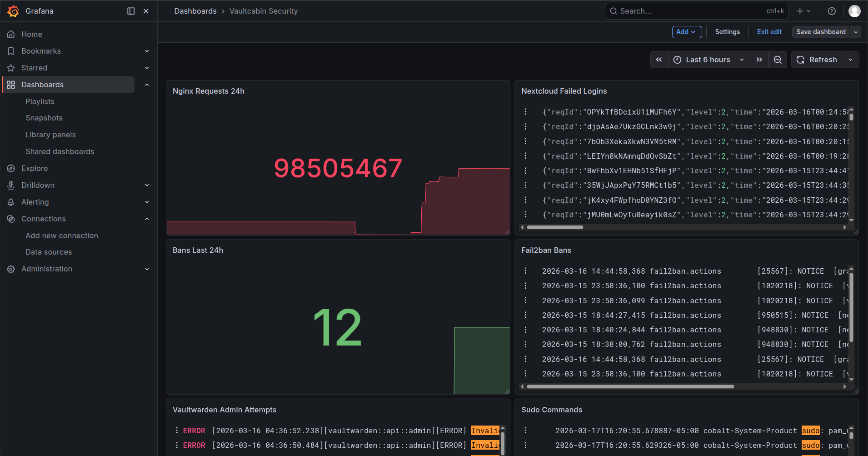Click the Dashboards breadcrumb link
Viewport: 868px width, 456px height.
[195, 11]
